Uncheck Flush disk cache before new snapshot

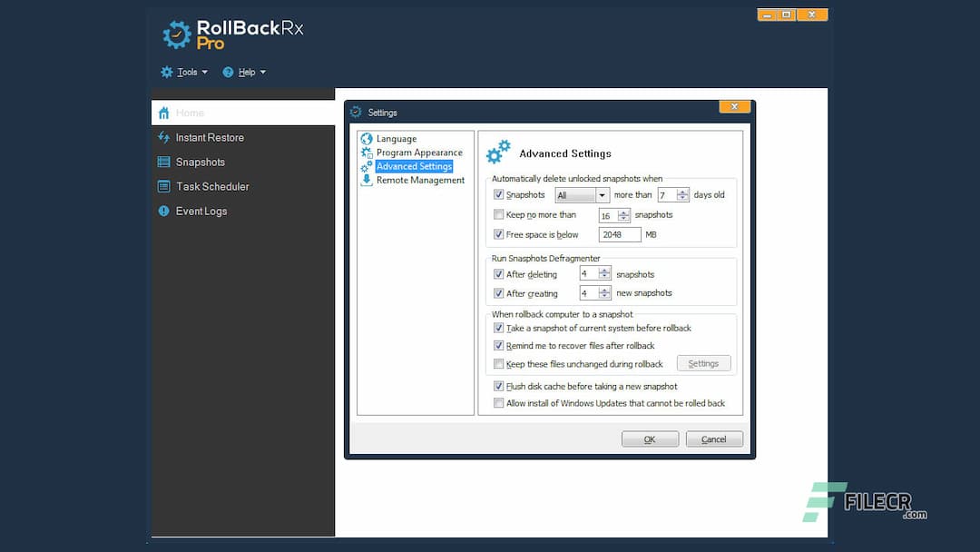pos(498,386)
